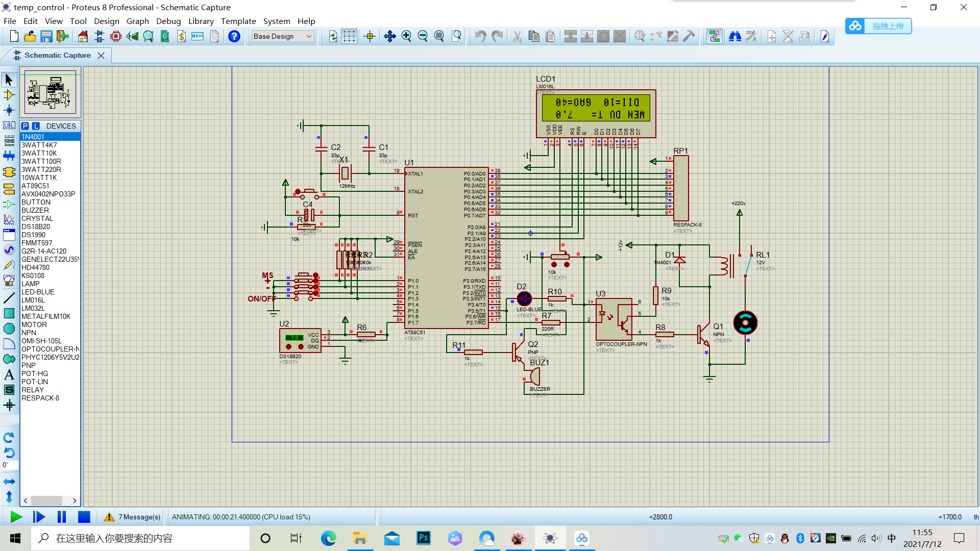Open Windows Start menu
This screenshot has width=980, height=551.
point(15,538)
